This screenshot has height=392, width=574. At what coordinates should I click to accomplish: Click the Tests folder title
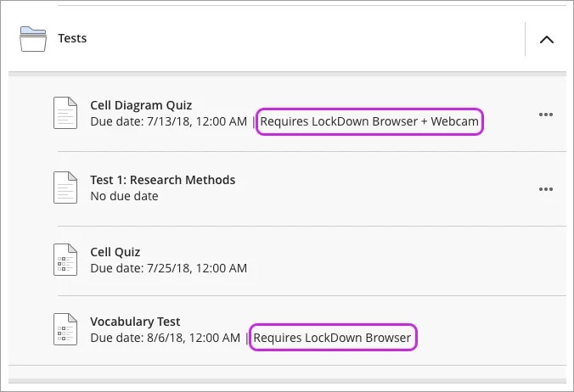(x=72, y=38)
